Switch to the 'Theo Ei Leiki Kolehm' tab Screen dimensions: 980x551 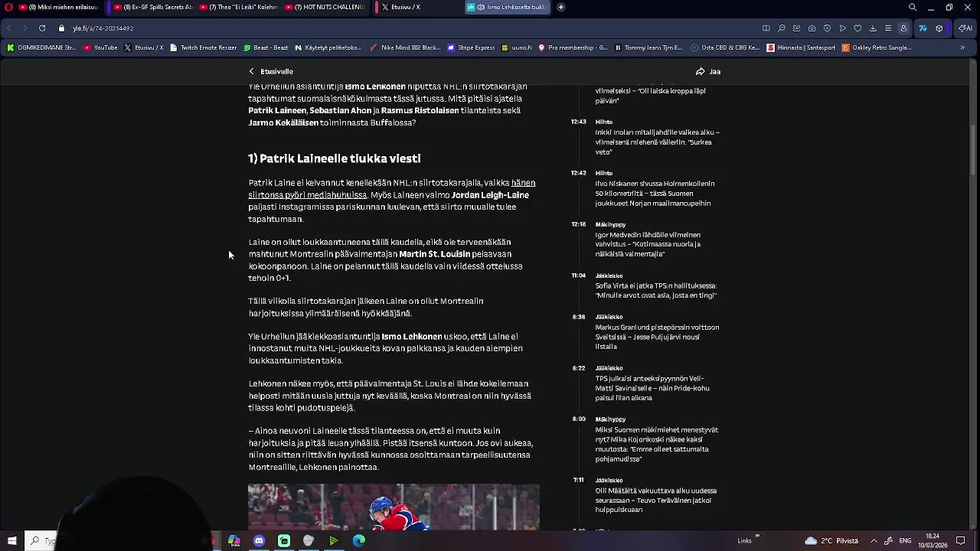coord(238,7)
